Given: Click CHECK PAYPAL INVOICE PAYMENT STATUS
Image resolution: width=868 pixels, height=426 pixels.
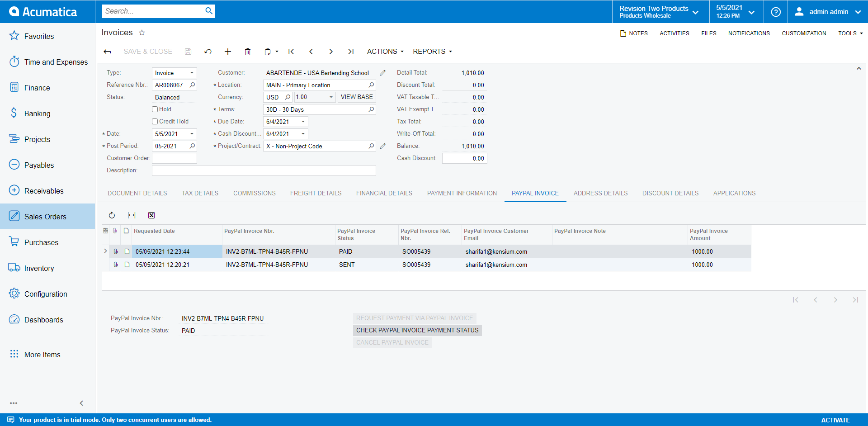Looking at the screenshot, I should (x=417, y=331).
